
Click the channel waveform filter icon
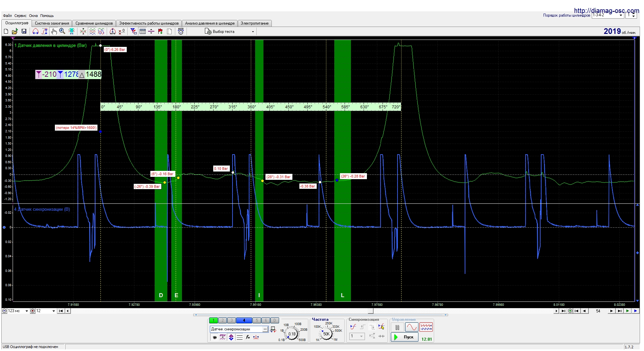point(223,337)
